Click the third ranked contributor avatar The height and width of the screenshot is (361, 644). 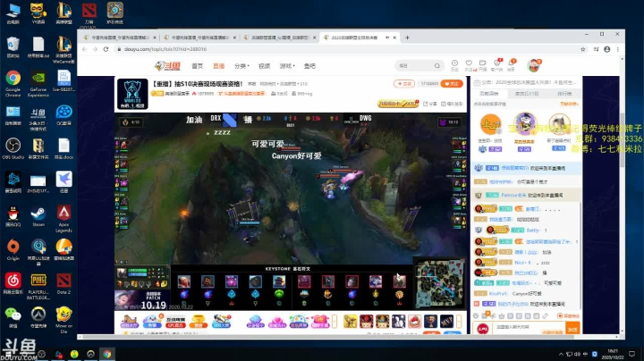[559, 124]
